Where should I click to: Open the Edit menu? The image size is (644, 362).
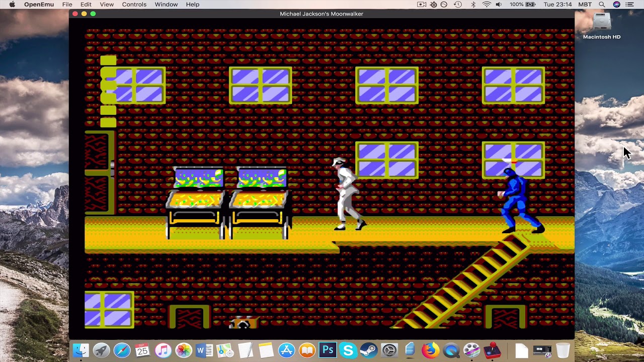point(86,5)
